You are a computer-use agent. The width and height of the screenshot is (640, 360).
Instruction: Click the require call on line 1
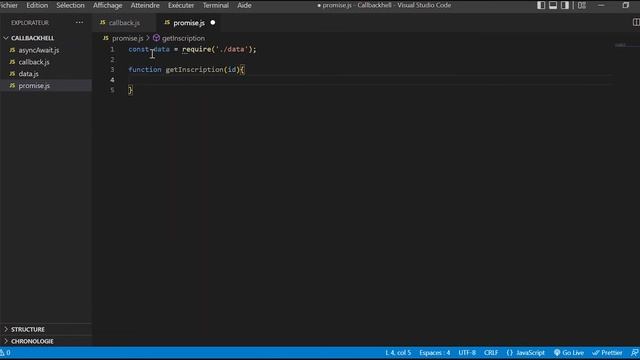(x=196, y=49)
